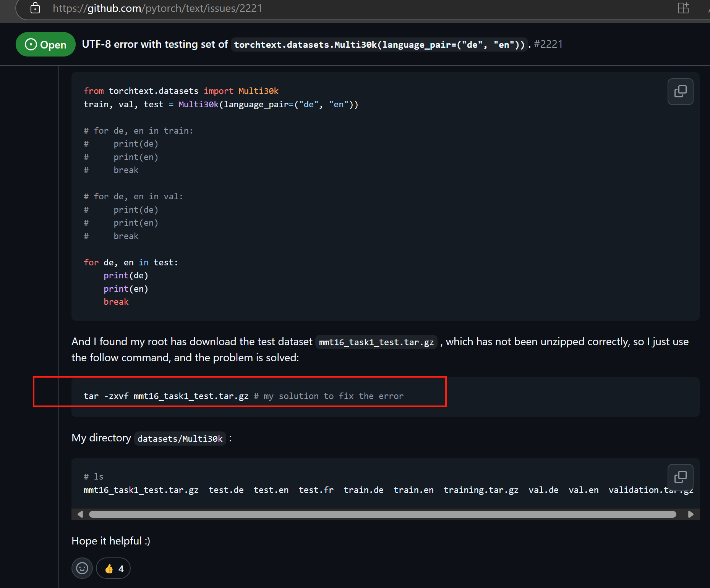Click the inline code mmt16_task1_test.tar.gz in paragraph
The image size is (710, 588).
[x=376, y=342]
